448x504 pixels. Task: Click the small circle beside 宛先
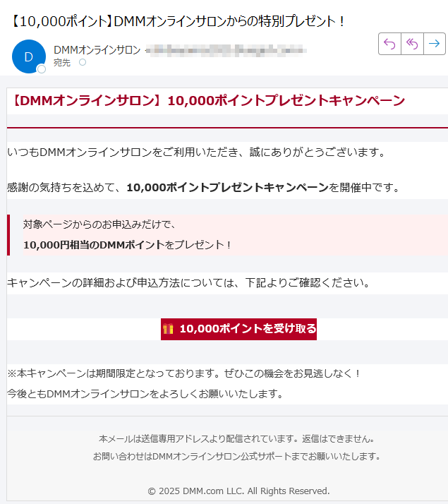(83, 63)
